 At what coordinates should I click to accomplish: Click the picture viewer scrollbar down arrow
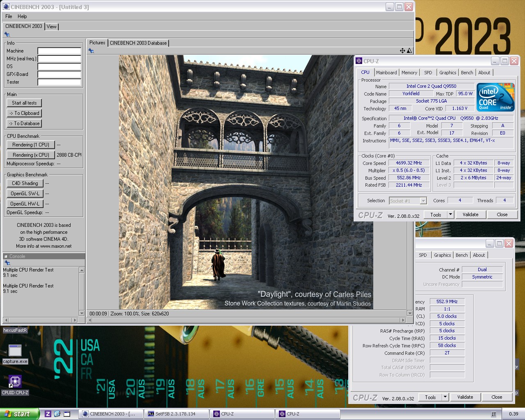(410, 313)
